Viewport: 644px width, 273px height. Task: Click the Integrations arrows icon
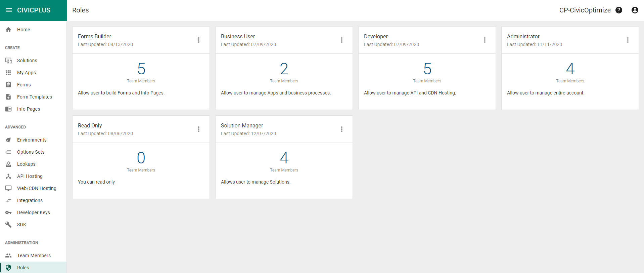pyautogui.click(x=8, y=200)
